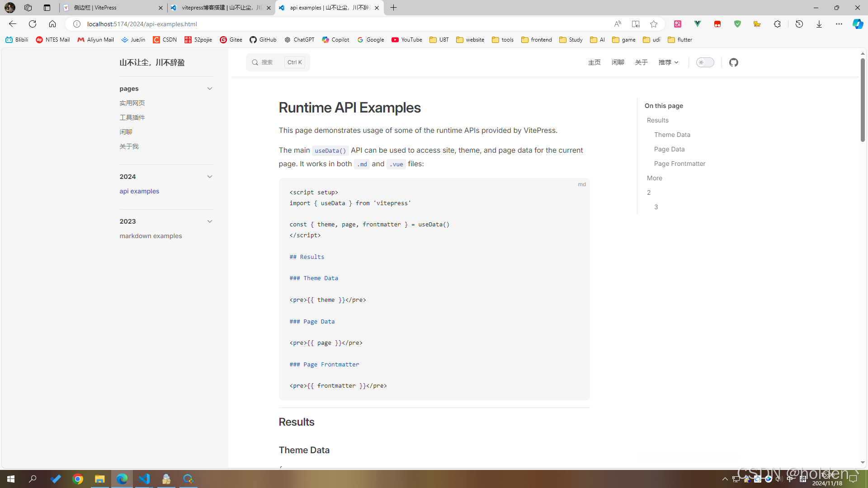
Task: Open Copilot sidebar icon
Action: click(x=858, y=24)
